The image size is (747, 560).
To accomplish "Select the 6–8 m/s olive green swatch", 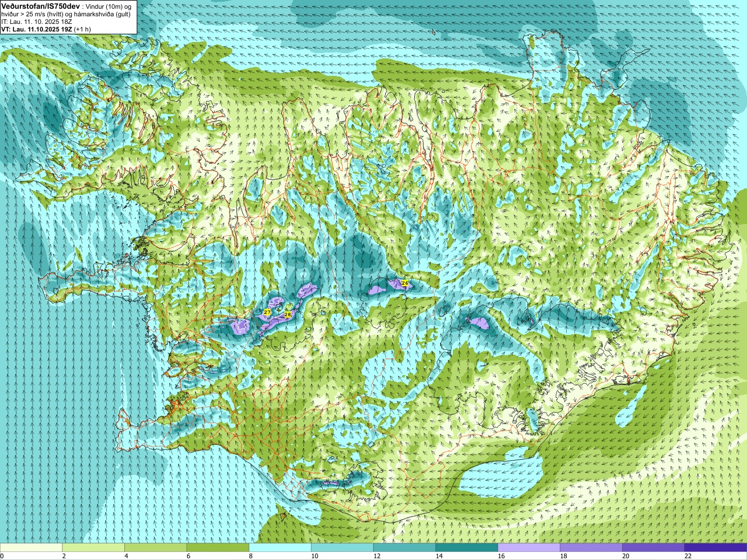I will (218, 548).
